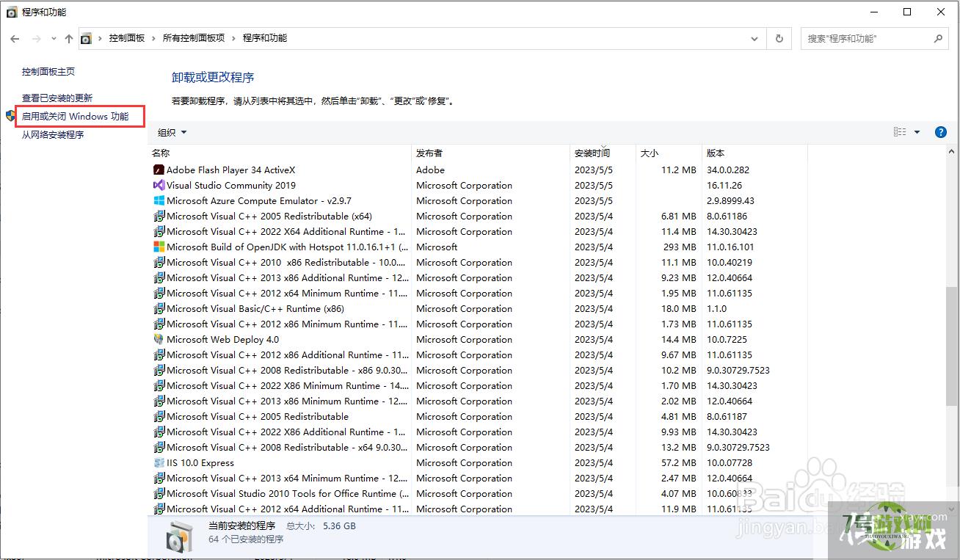
Task: Click version 2.9.8999.43 cell
Action: pos(730,200)
